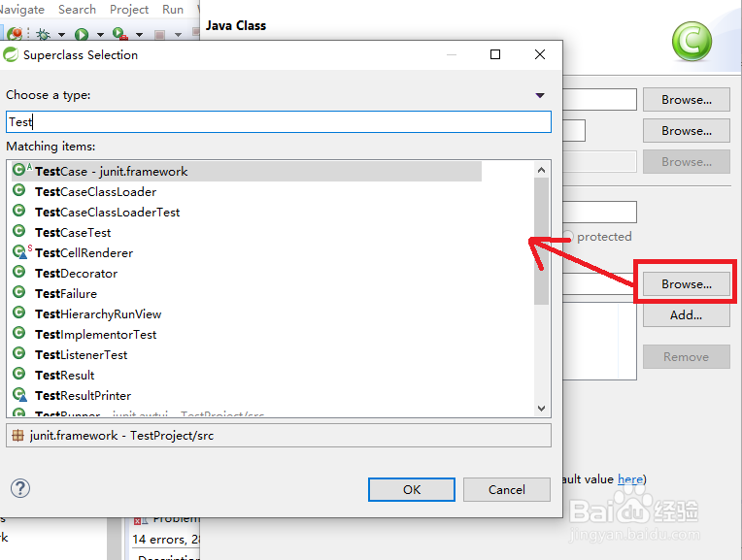
Task: Open the Search menu
Action: coord(77,10)
